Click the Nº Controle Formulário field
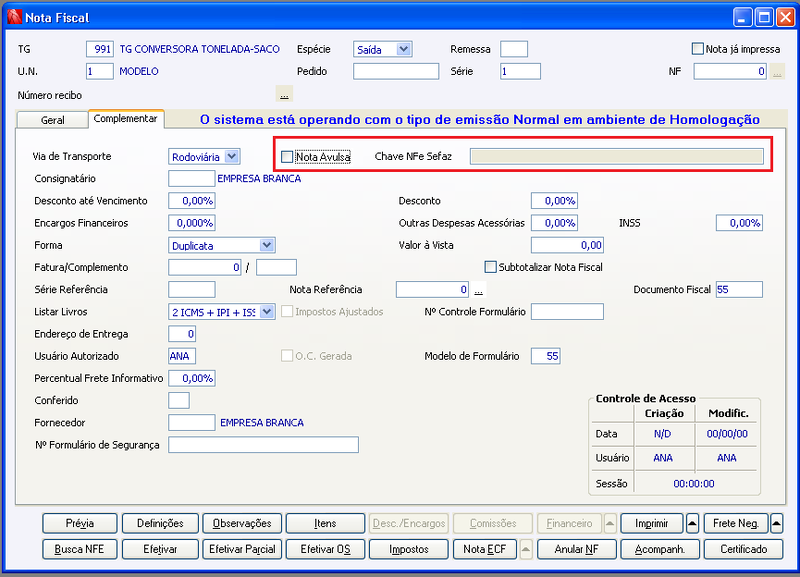The width and height of the screenshot is (800, 577). click(567, 312)
